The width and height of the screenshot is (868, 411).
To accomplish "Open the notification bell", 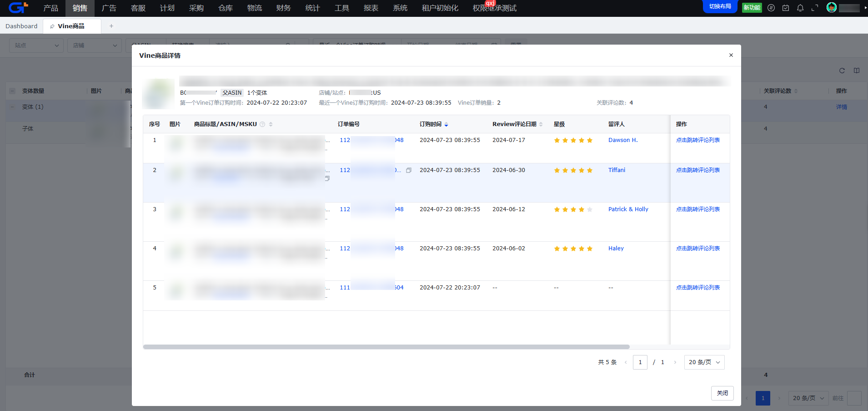I will tap(800, 8).
